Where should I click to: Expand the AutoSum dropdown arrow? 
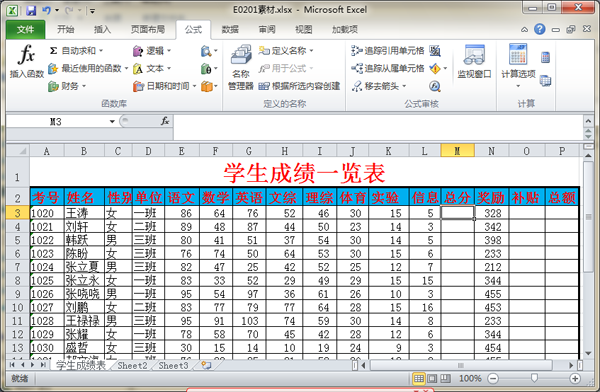click(101, 51)
